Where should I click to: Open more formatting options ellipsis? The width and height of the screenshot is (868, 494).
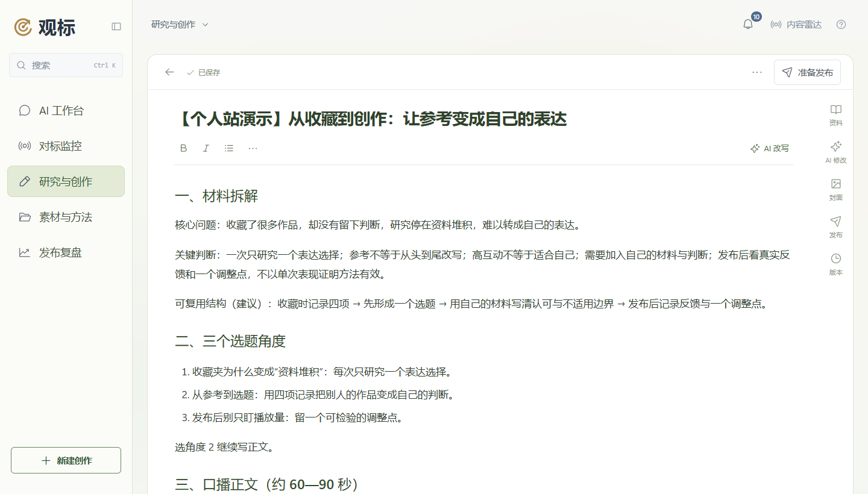[x=253, y=148]
